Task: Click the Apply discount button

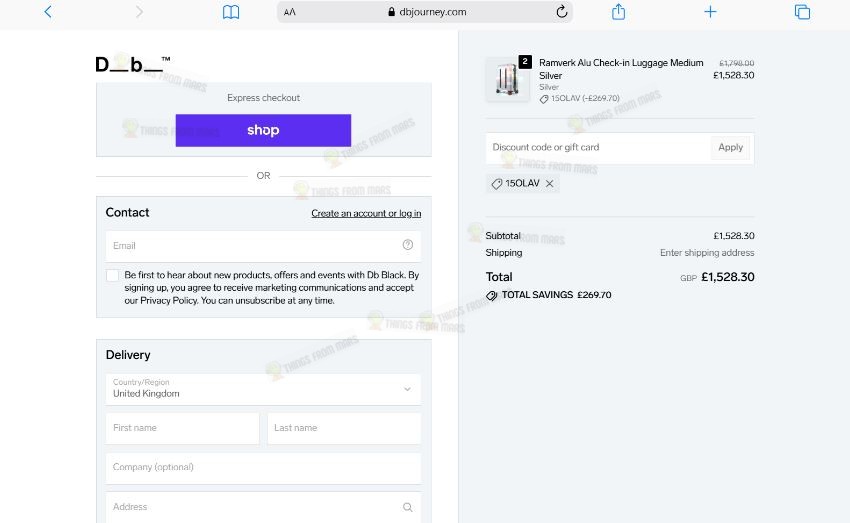Action: click(730, 147)
